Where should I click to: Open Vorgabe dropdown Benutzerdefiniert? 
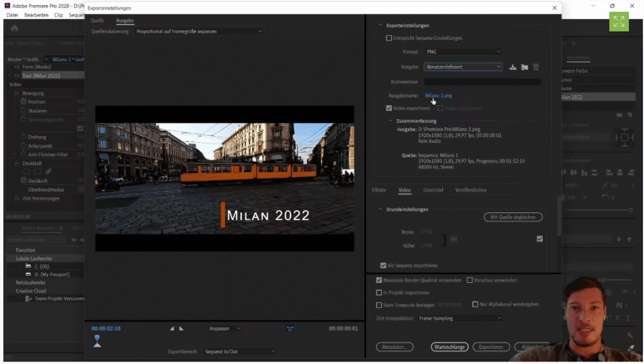[x=463, y=67]
